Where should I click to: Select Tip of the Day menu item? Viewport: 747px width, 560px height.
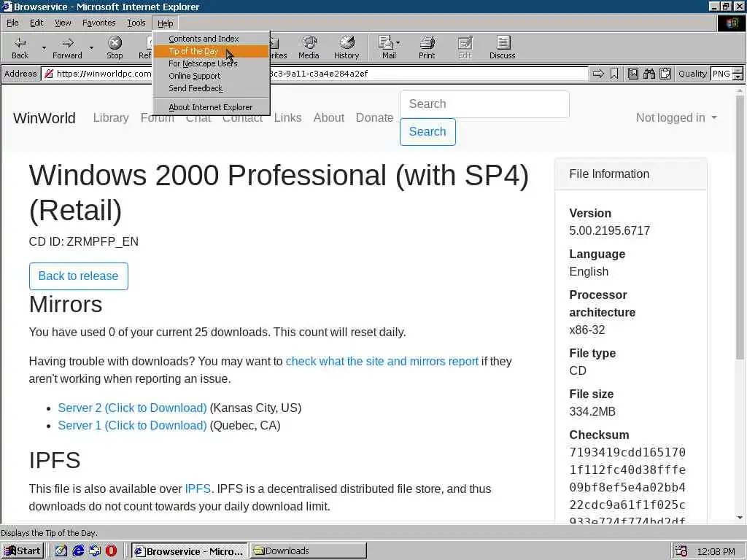[x=212, y=51]
